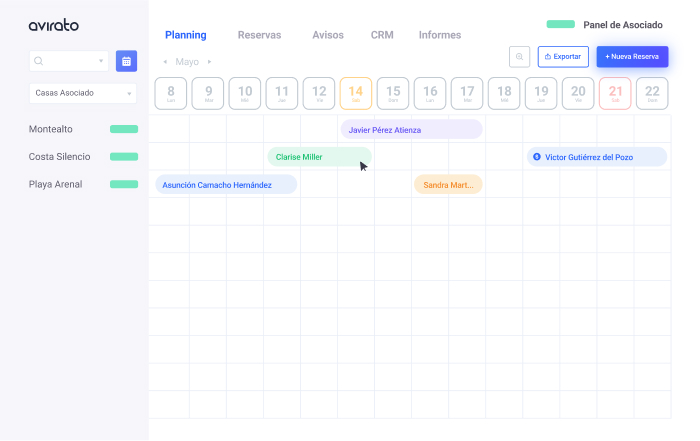Image resolution: width=700 pixels, height=441 pixels.
Task: Toggle the Montealto green switch
Action: (123, 129)
